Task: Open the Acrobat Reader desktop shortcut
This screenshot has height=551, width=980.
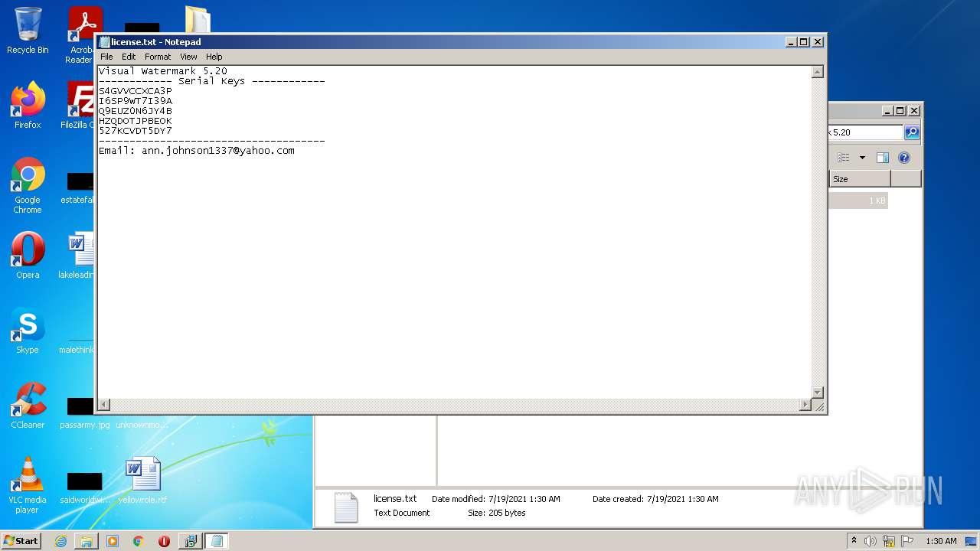Action: point(81,34)
